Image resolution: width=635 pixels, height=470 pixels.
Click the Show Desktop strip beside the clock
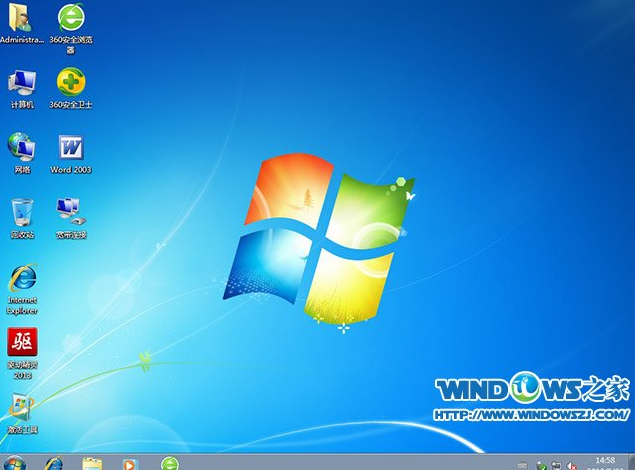click(631, 462)
